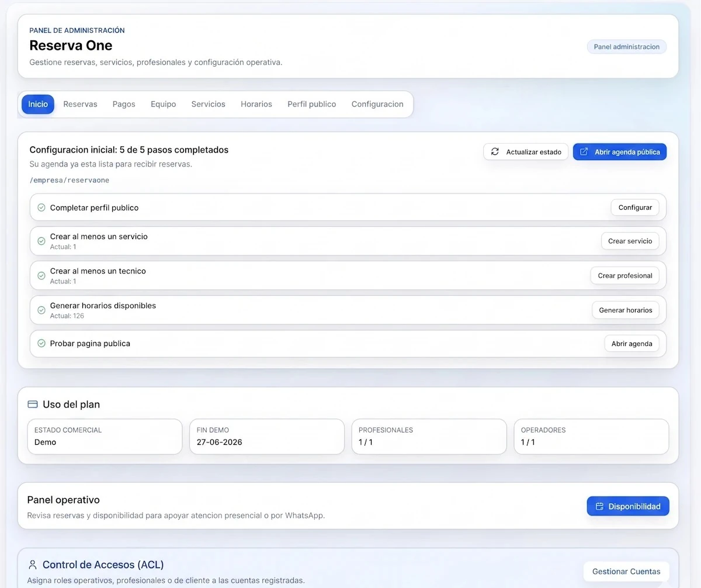Click the check icon beside Generar horarios disponibles
701x588 pixels.
(41, 310)
